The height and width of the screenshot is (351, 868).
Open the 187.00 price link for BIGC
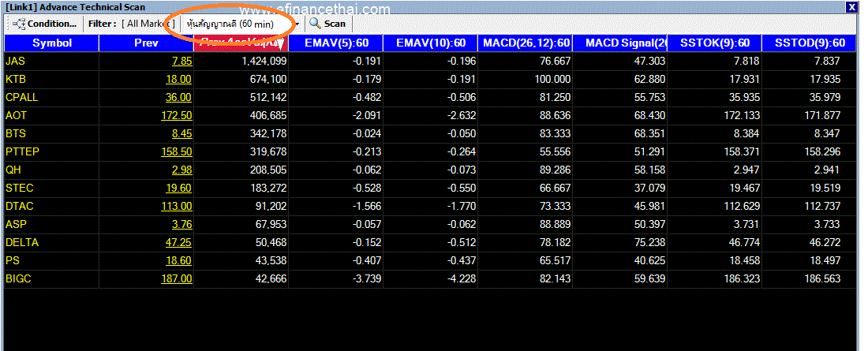tap(175, 279)
